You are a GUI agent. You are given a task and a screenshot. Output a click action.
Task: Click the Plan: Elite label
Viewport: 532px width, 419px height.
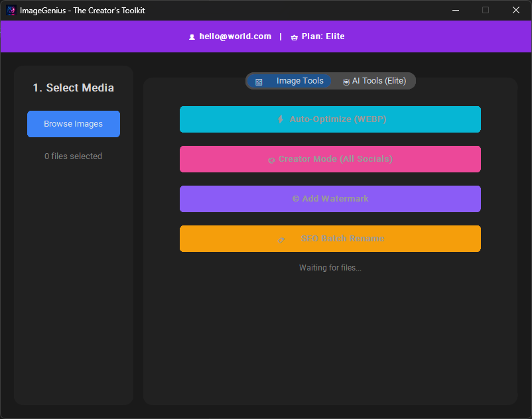pos(323,36)
